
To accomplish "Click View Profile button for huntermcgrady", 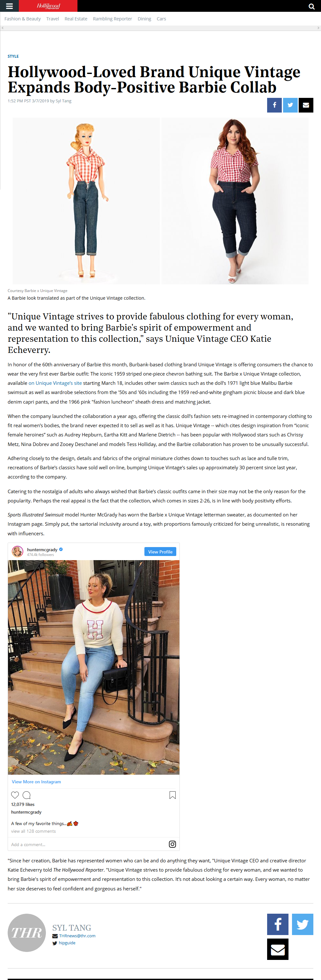I will [160, 552].
